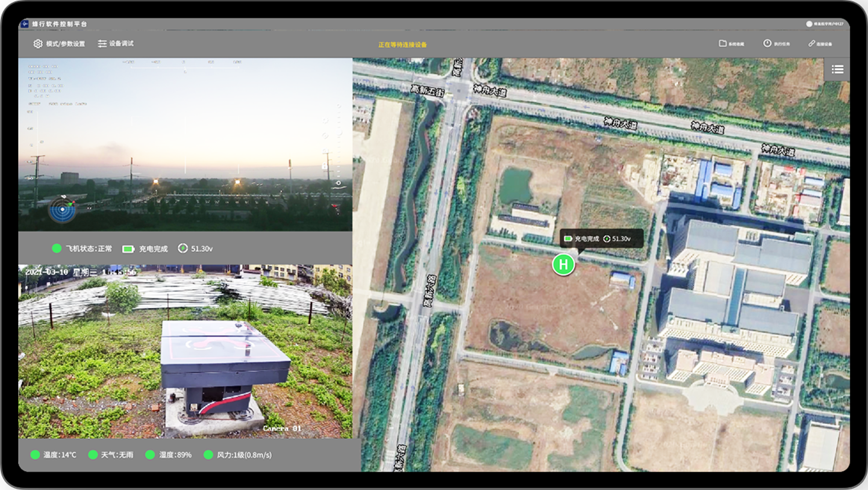This screenshot has height=490, width=868.
Task: Click the 执行任务 mission icon
Action: [x=767, y=43]
